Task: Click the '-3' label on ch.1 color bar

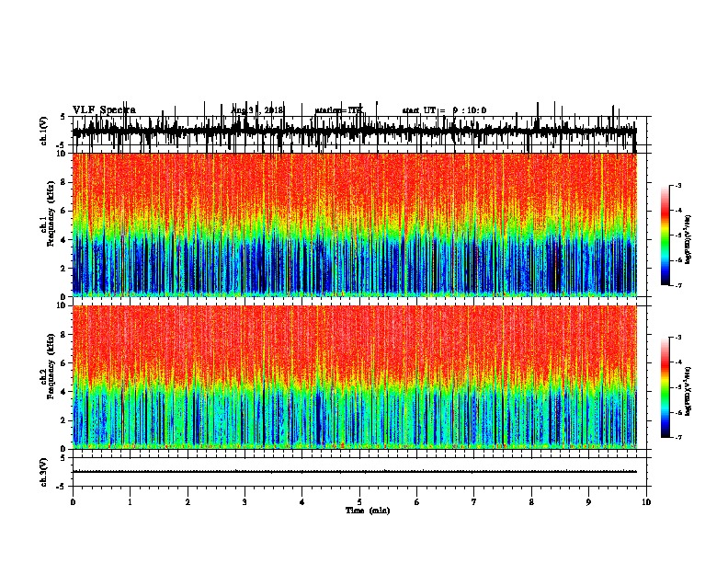Action: click(677, 185)
